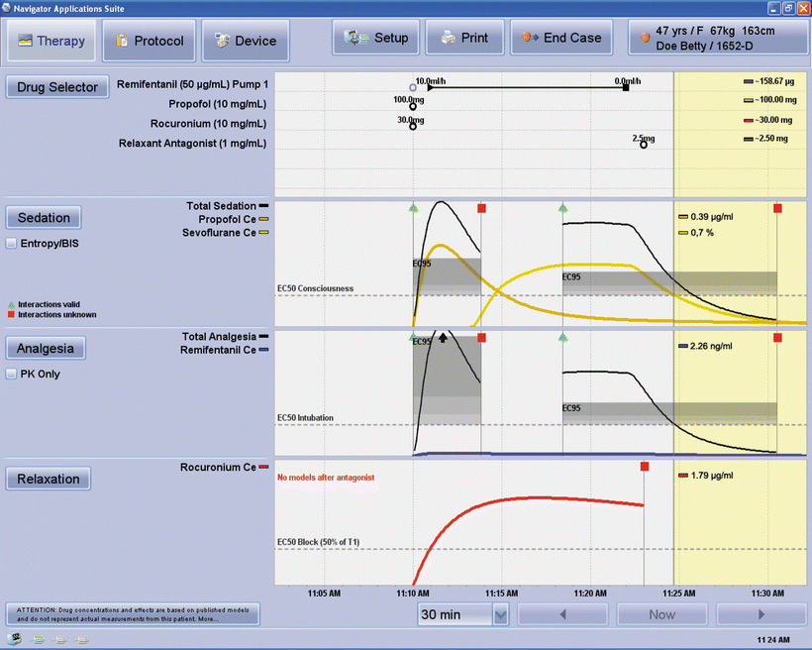Step timeline backward with left arrow
Image resolution: width=812 pixels, height=650 pixels.
click(x=561, y=614)
